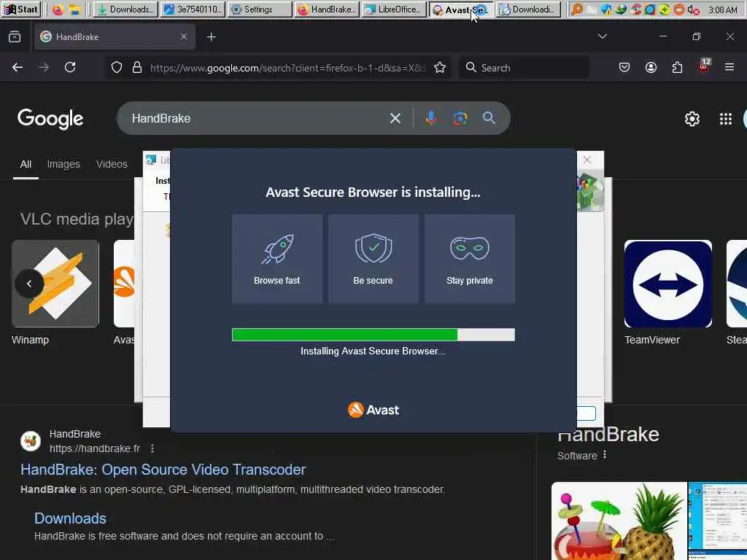The image size is (747, 560).
Task: Open Google quick settings gear
Action: (692, 119)
